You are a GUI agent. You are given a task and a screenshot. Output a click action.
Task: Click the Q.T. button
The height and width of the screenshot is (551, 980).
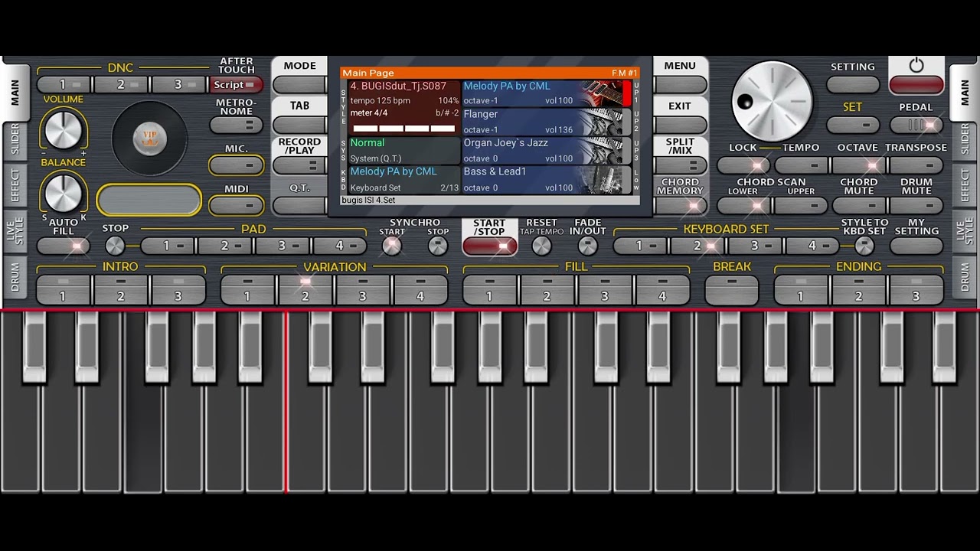point(299,205)
